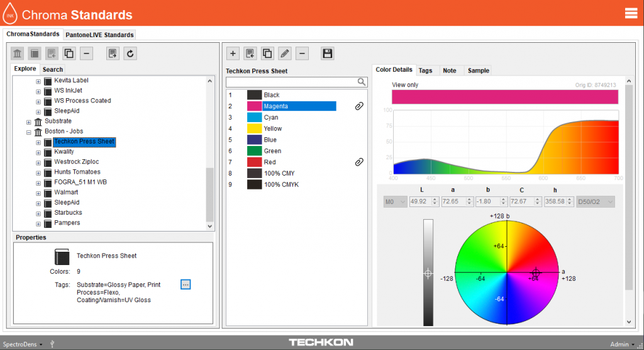Open the Tags tab
The image size is (644, 350).
click(x=426, y=71)
